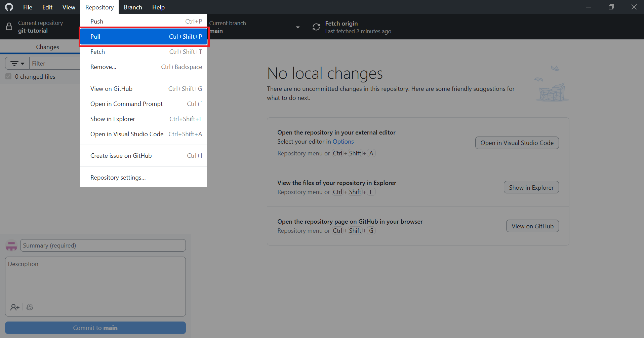Select Create issue on GitHub
Screen dimensions: 644x338
point(144,156)
